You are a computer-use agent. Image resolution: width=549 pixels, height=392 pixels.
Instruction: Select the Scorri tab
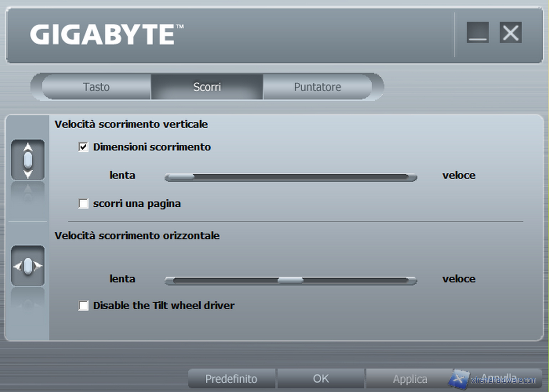coord(207,87)
